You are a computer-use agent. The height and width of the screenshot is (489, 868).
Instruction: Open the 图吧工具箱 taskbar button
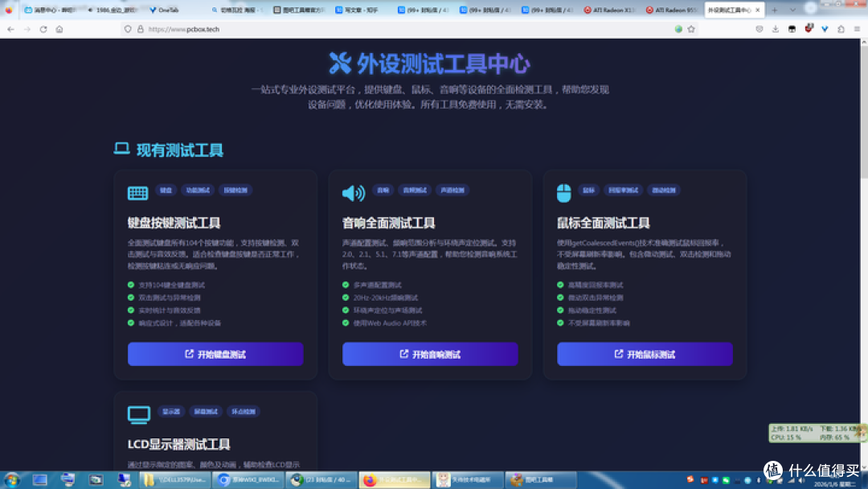pyautogui.click(x=541, y=479)
